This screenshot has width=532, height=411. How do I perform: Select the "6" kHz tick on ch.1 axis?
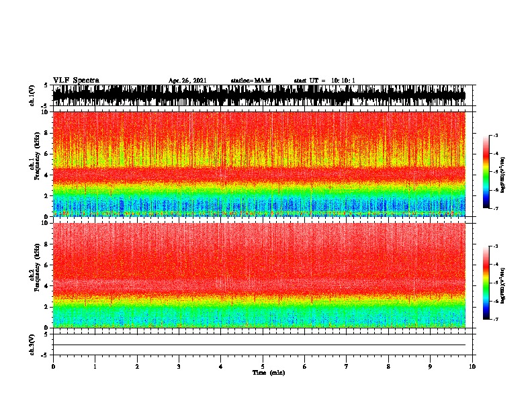click(47, 154)
